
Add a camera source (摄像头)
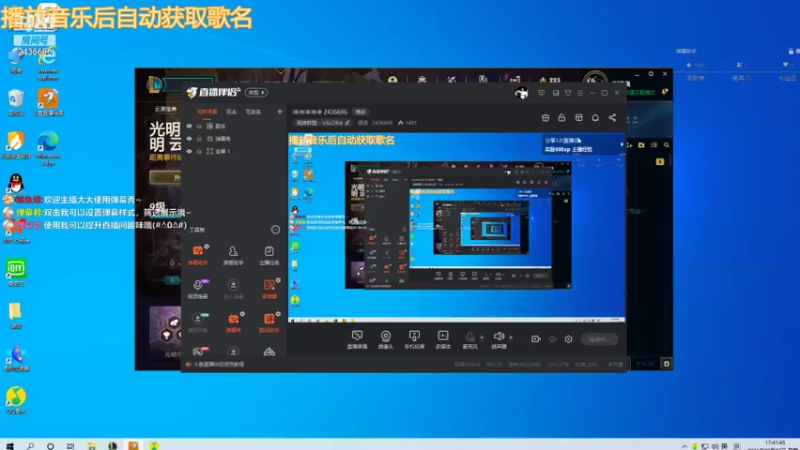click(x=386, y=339)
